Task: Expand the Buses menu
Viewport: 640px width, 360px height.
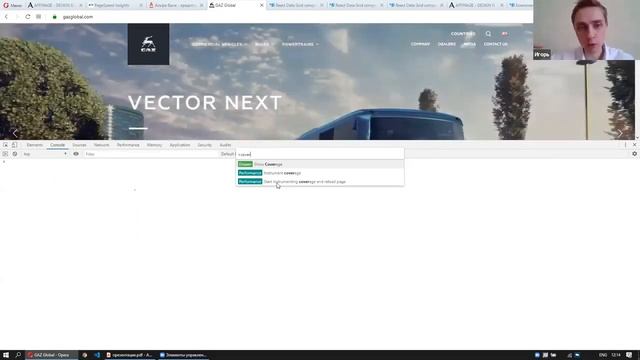Action: 264,44
